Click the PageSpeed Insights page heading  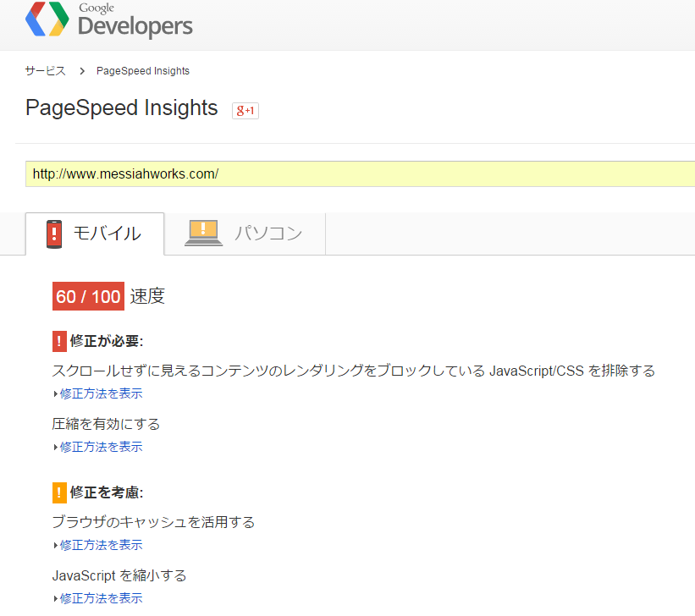coord(121,107)
